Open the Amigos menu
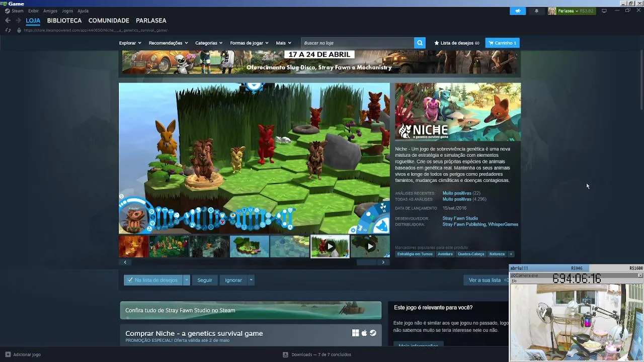Viewport: 644px width, 362px height. (x=50, y=11)
